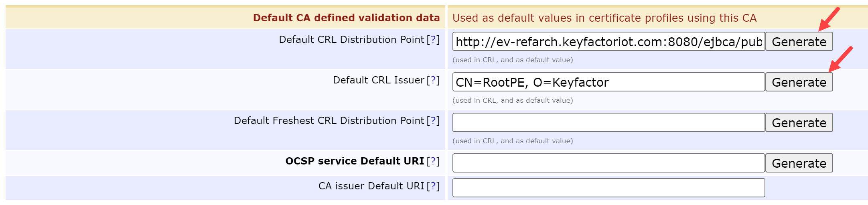The image size is (868, 205).
Task: Click the empty Freshest CRL Distribution Point field
Action: click(608, 123)
